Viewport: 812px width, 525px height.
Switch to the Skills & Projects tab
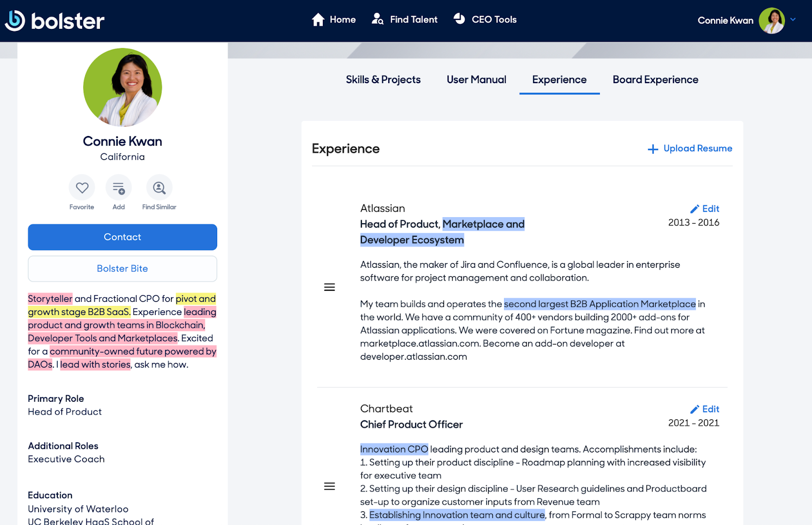tap(383, 80)
